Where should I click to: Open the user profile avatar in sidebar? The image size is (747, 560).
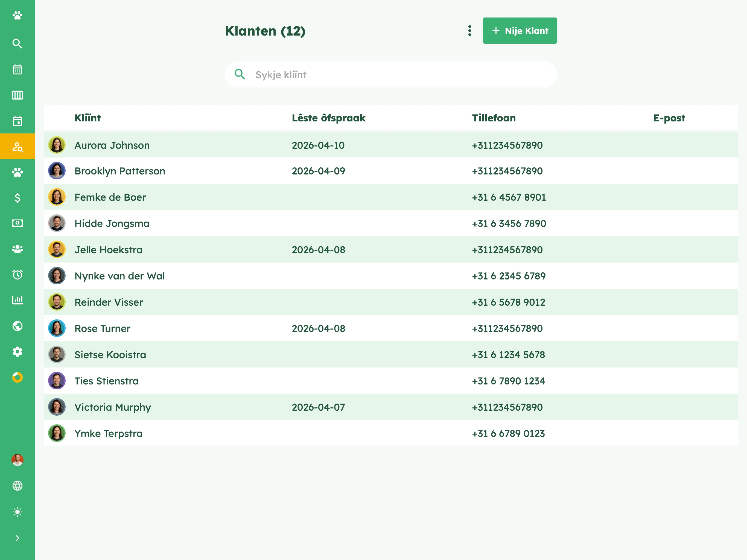17,460
